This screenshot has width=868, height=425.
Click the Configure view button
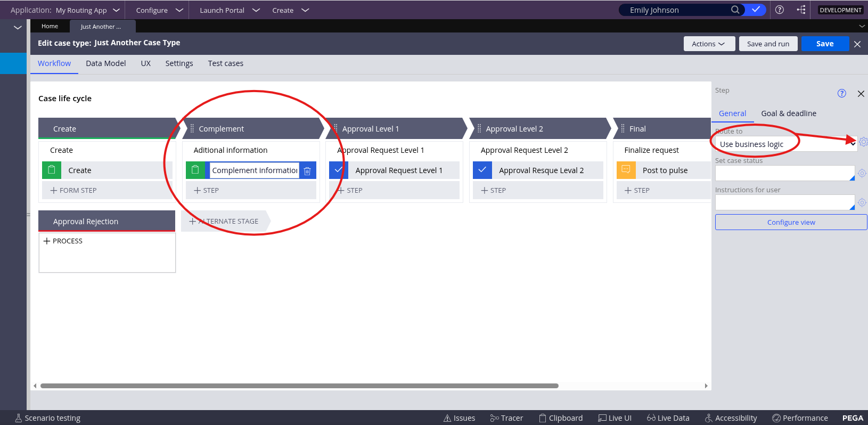[x=791, y=222]
